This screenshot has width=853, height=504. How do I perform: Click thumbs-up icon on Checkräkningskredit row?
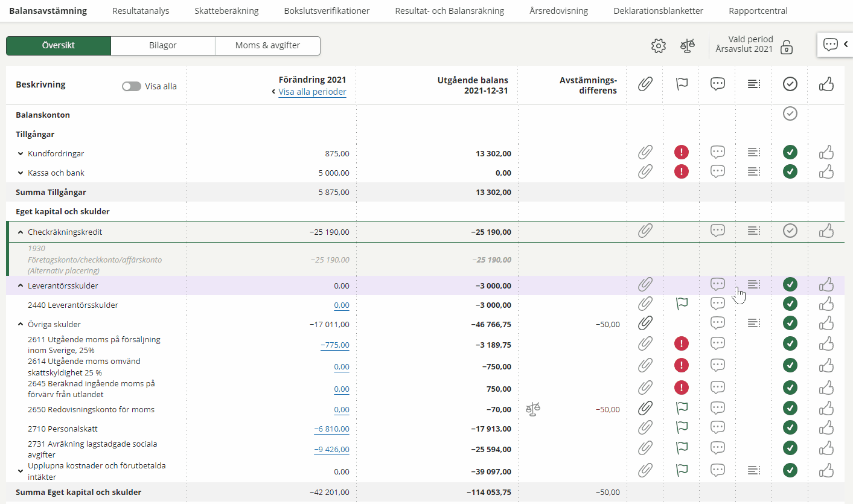pyautogui.click(x=826, y=231)
